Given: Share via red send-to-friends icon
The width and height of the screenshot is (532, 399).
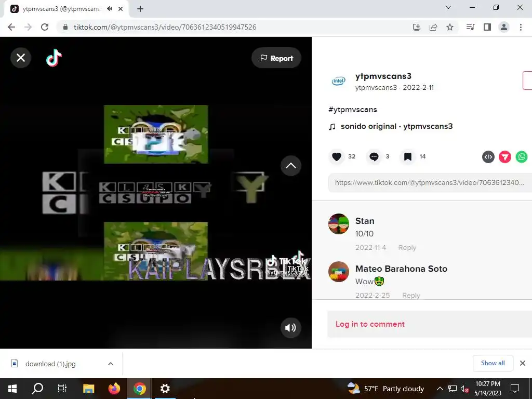Looking at the screenshot, I should pos(505,156).
